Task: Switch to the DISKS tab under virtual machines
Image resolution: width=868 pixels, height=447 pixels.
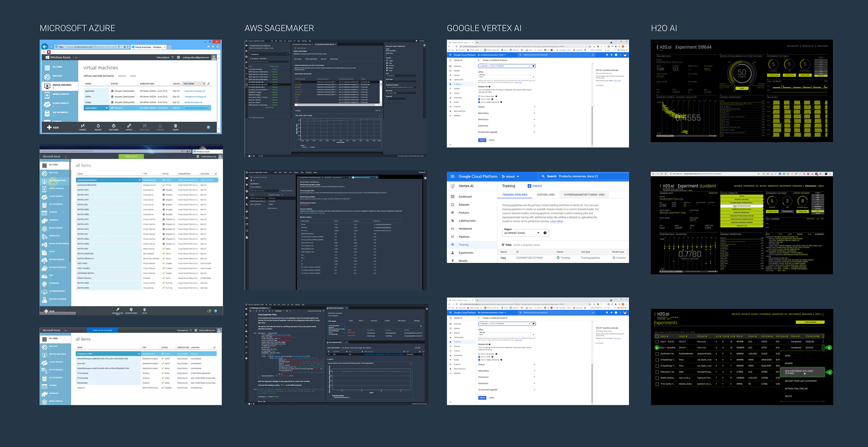Action: [133, 76]
